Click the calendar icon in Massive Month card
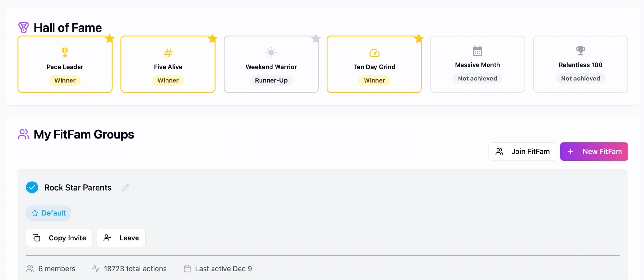 [477, 51]
